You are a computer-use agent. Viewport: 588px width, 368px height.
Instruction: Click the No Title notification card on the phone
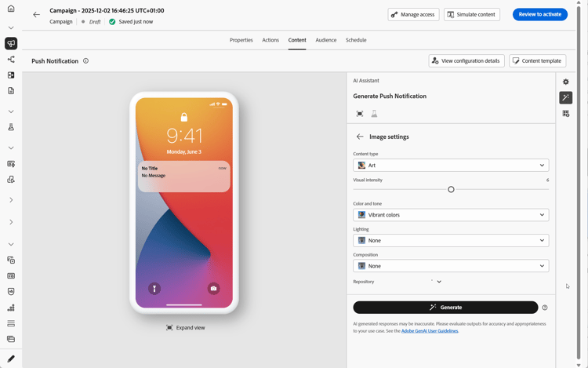pos(184,177)
